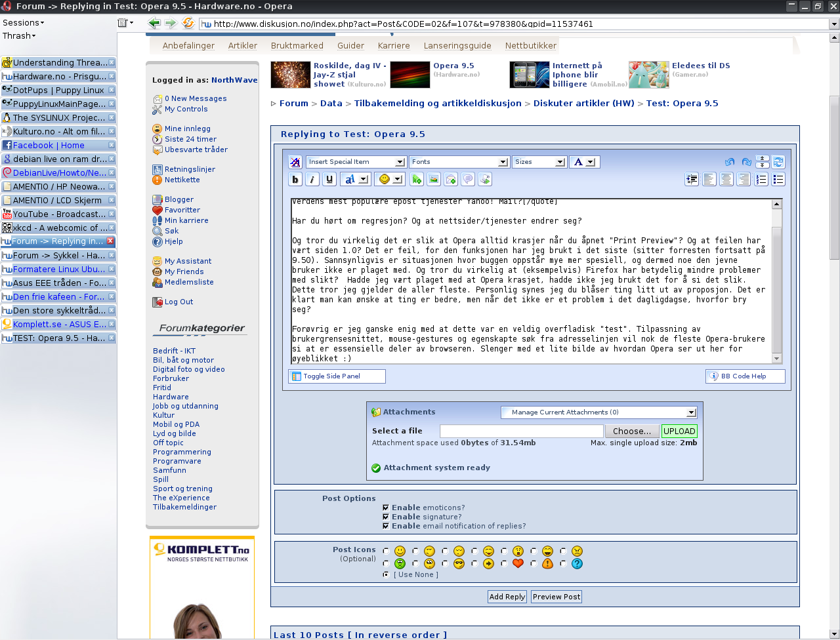
Task: Click the indent icon in editor
Action: click(692, 179)
